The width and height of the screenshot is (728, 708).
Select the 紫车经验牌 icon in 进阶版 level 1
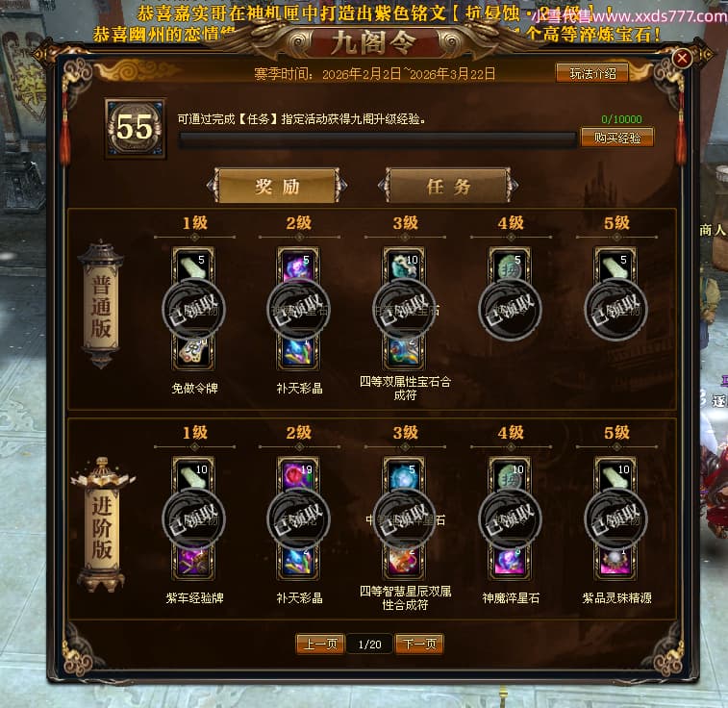(194, 561)
